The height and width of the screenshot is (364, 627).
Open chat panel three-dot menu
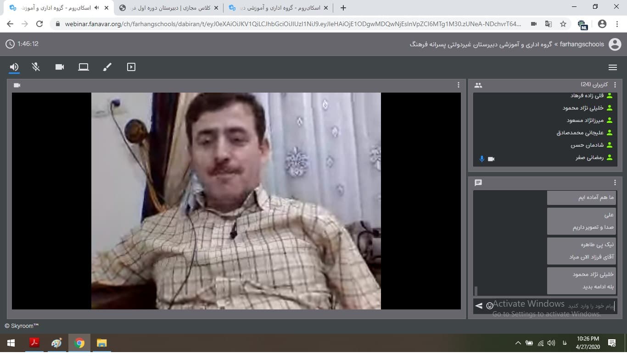615,182
